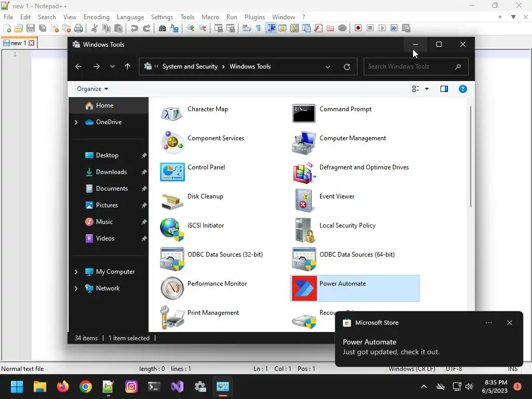532x399 pixels.
Task: Show hidden system tray icons
Action: pyautogui.click(x=424, y=387)
